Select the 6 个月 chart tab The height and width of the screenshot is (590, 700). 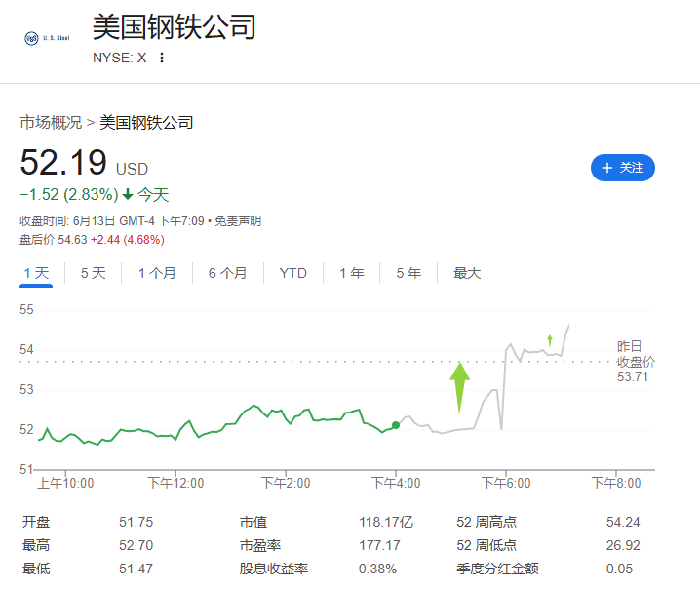coord(228,273)
